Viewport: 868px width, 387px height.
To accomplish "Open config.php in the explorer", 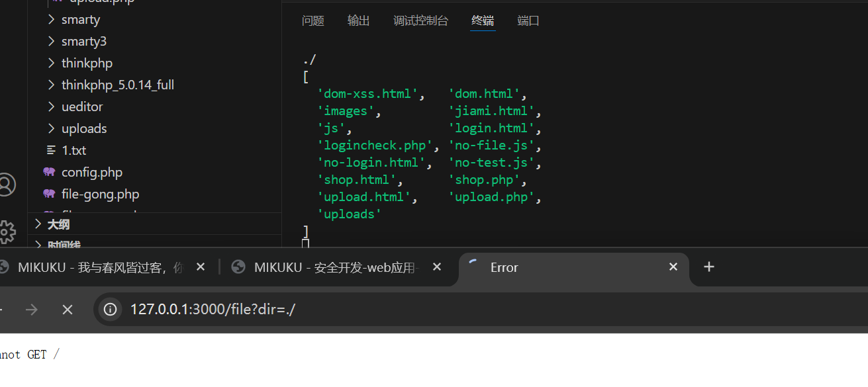I will pyautogui.click(x=92, y=172).
